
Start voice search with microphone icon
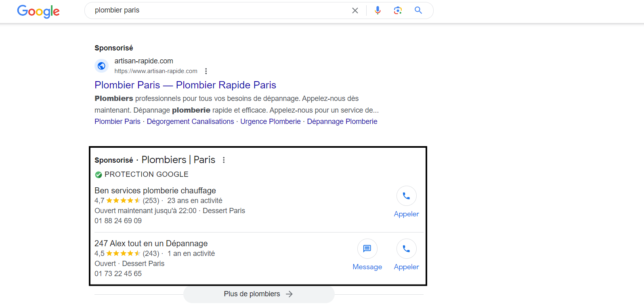click(378, 10)
